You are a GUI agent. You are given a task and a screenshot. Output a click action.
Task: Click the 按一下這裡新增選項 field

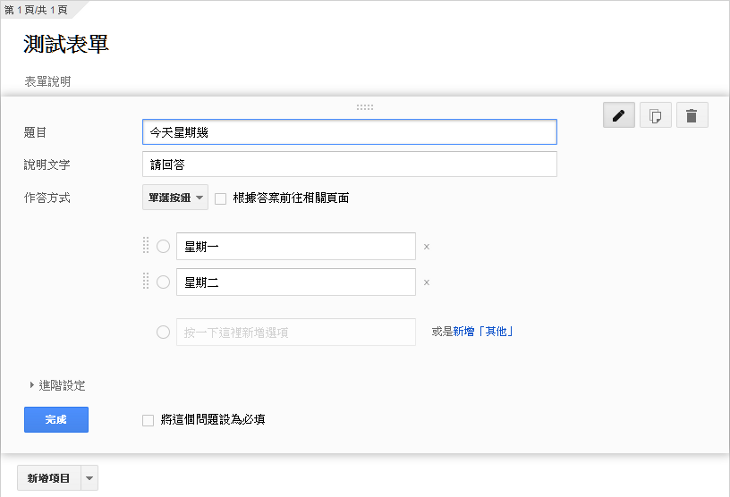click(295, 332)
